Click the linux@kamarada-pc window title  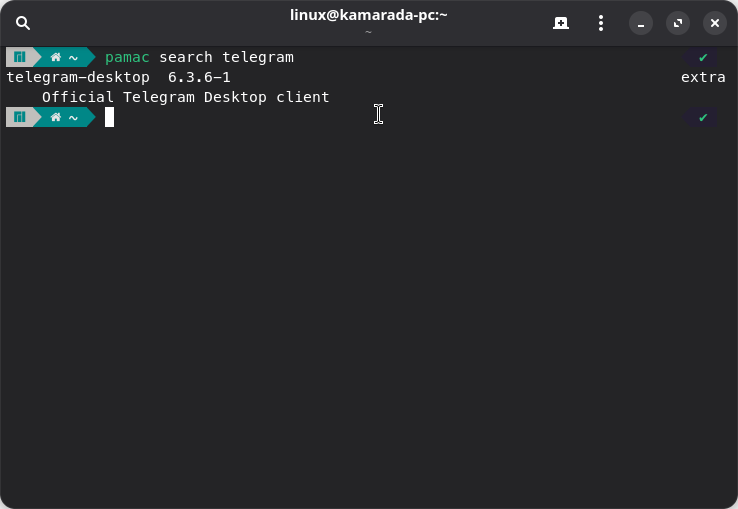point(369,15)
